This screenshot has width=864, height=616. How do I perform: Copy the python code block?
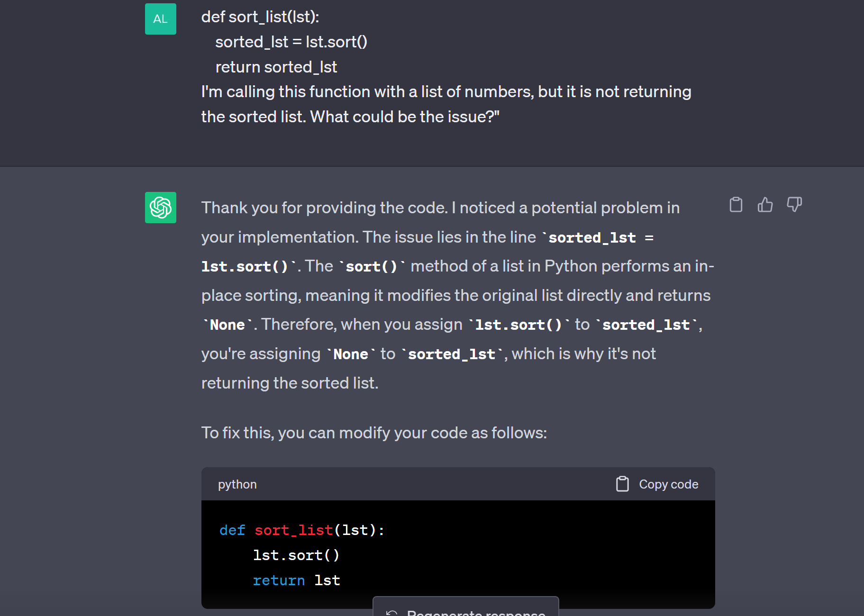(657, 484)
